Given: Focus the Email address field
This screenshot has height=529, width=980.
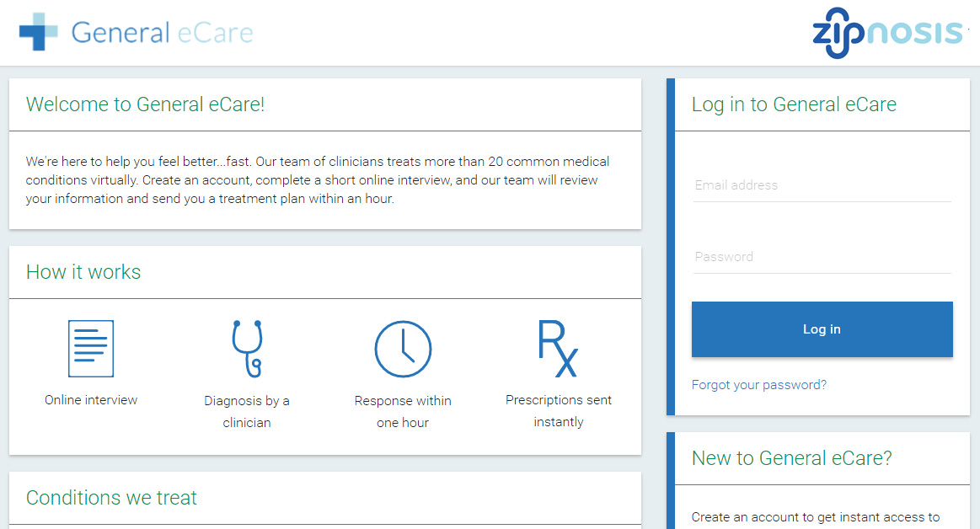Looking at the screenshot, I should pyautogui.click(x=822, y=185).
